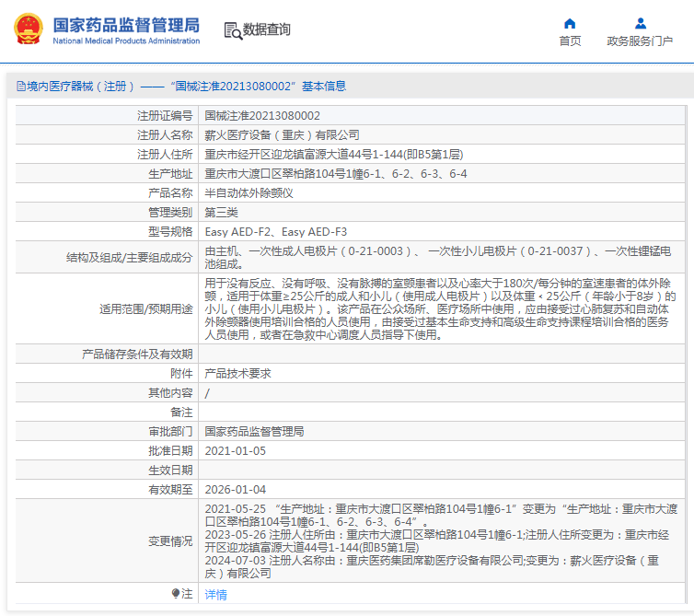Image resolution: width=694 pixels, height=616 pixels.
Task: Click the 适用范围/预期用途 label
Action: [x=146, y=309]
